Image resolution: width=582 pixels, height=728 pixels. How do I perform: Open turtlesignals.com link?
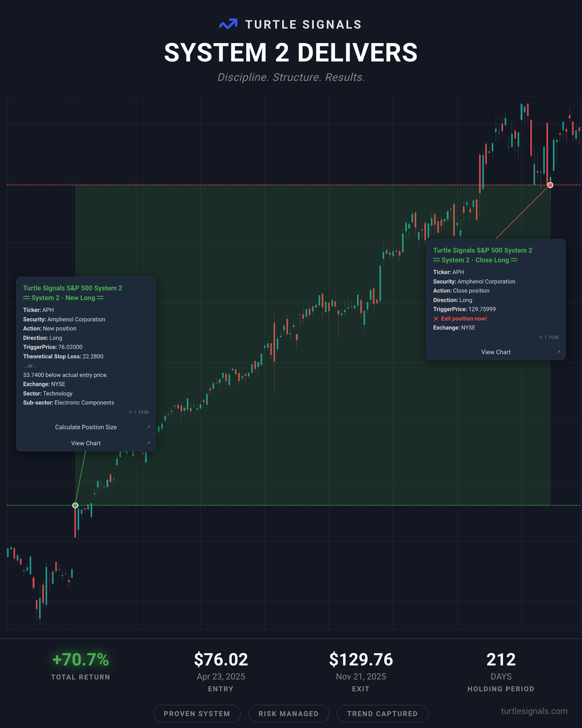click(x=534, y=711)
